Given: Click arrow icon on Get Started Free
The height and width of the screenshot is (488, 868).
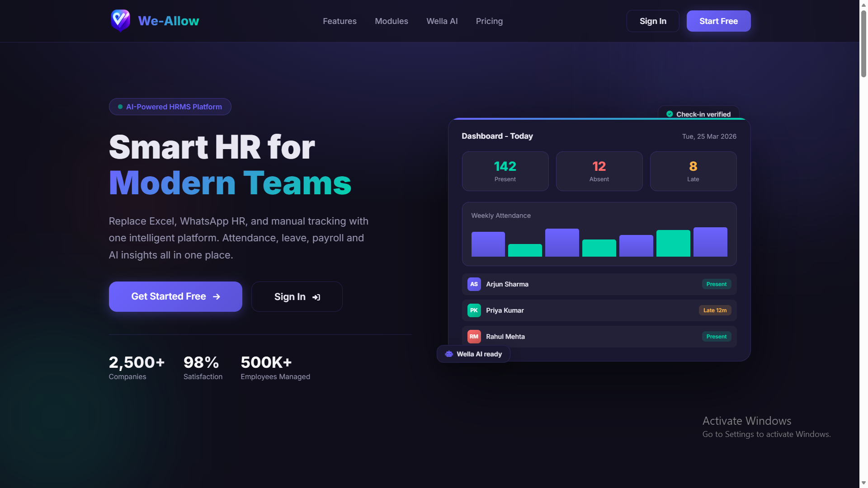Looking at the screenshot, I should coord(217,297).
